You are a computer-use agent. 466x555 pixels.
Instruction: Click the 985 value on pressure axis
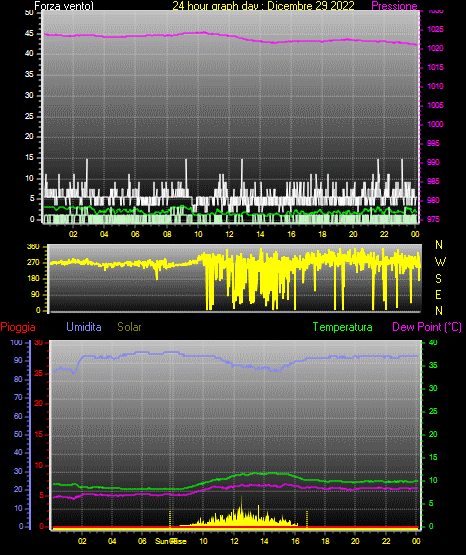[433, 181]
